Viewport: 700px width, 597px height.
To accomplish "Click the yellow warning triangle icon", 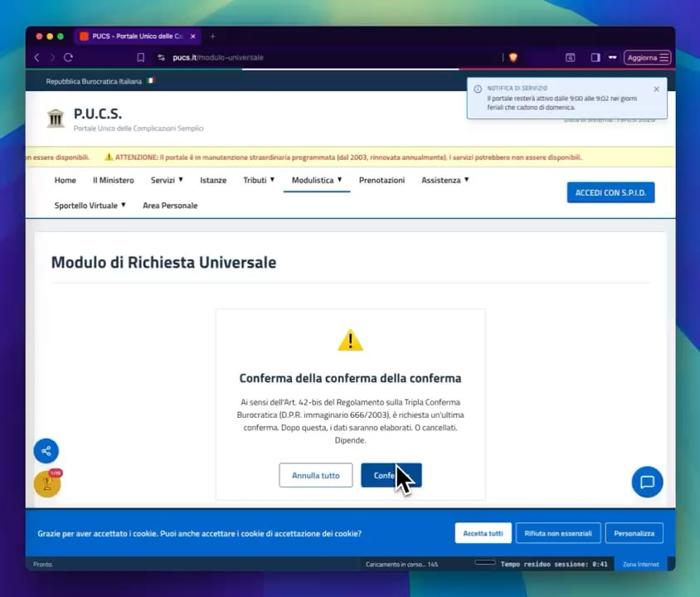I will [x=351, y=341].
